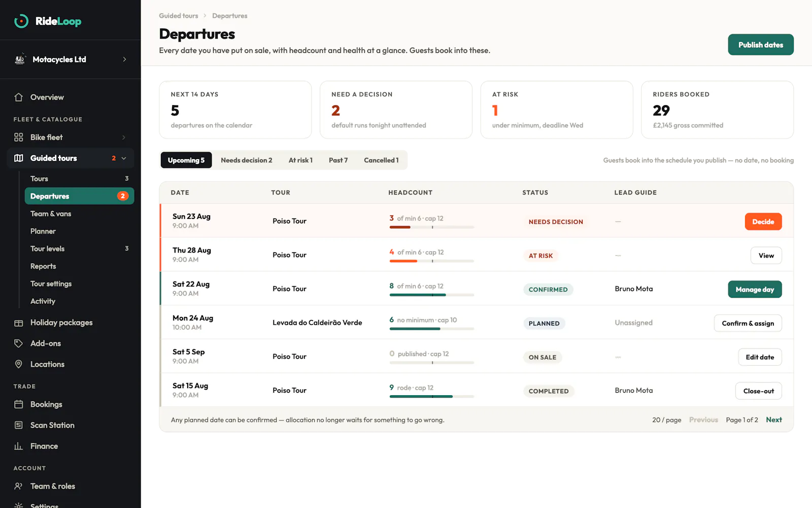Click the DATE column header

(180, 193)
